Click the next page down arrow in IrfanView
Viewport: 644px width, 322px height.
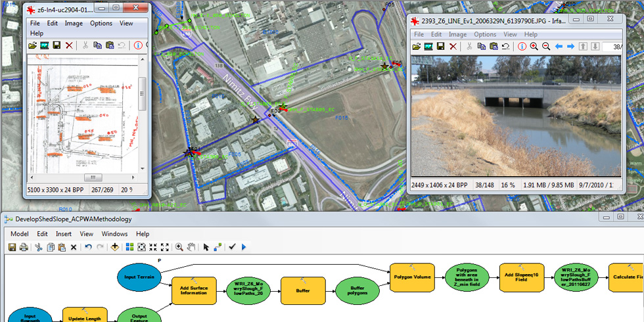(595, 47)
